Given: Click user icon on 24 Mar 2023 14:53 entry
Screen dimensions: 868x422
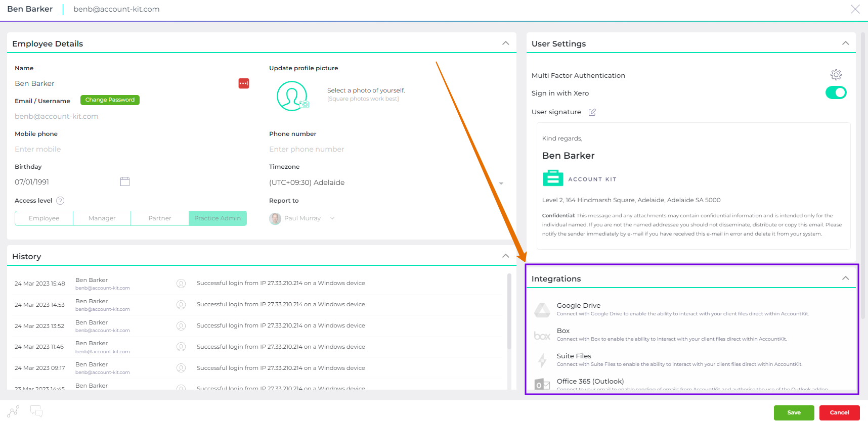Looking at the screenshot, I should [x=181, y=305].
